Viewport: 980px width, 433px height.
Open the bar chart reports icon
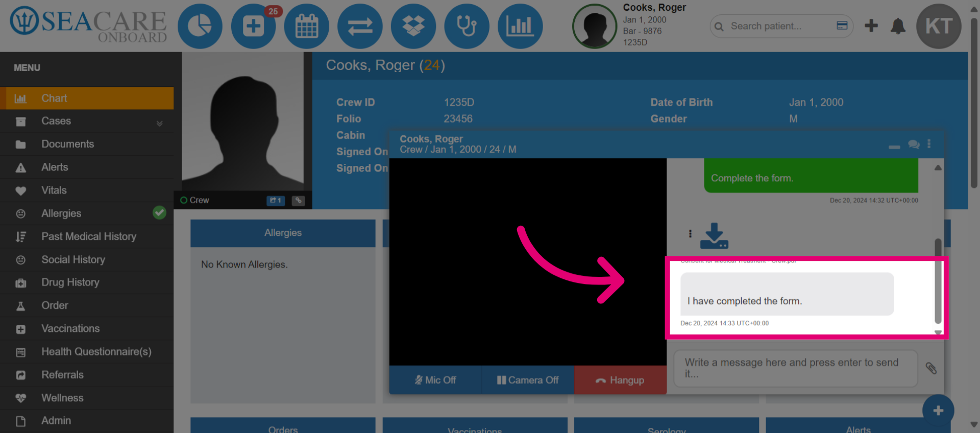[520, 26]
